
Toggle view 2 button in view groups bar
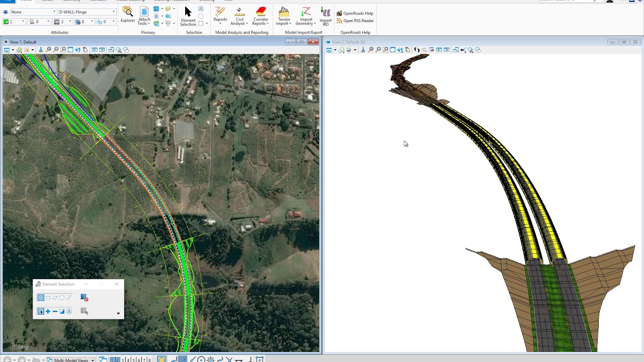coord(117,359)
